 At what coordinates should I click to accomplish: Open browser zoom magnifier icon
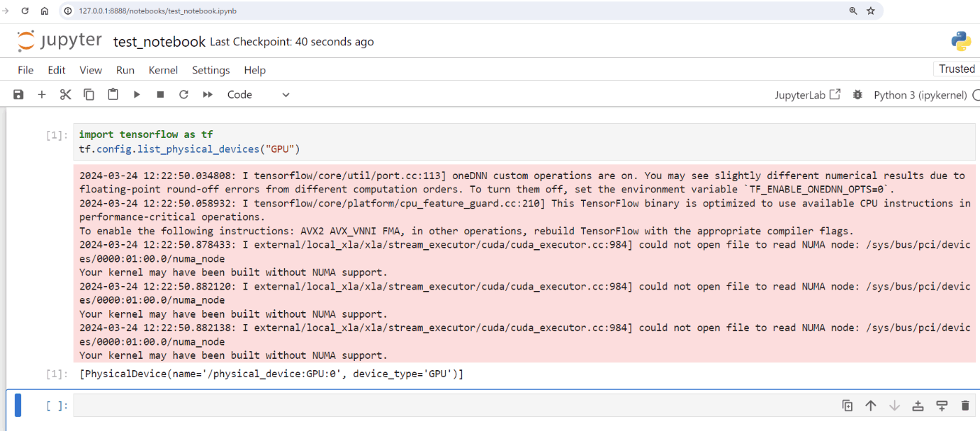853,10
